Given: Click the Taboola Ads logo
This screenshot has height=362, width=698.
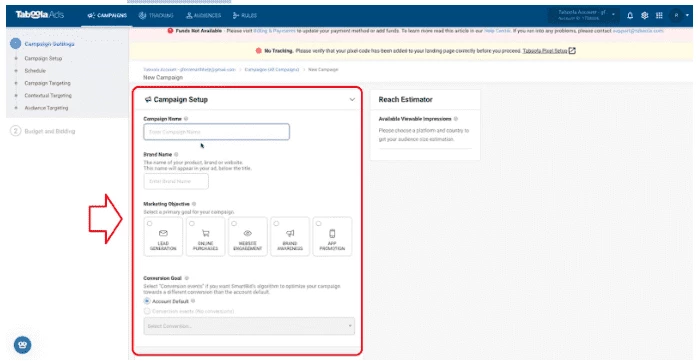Looking at the screenshot, I should click(x=40, y=15).
